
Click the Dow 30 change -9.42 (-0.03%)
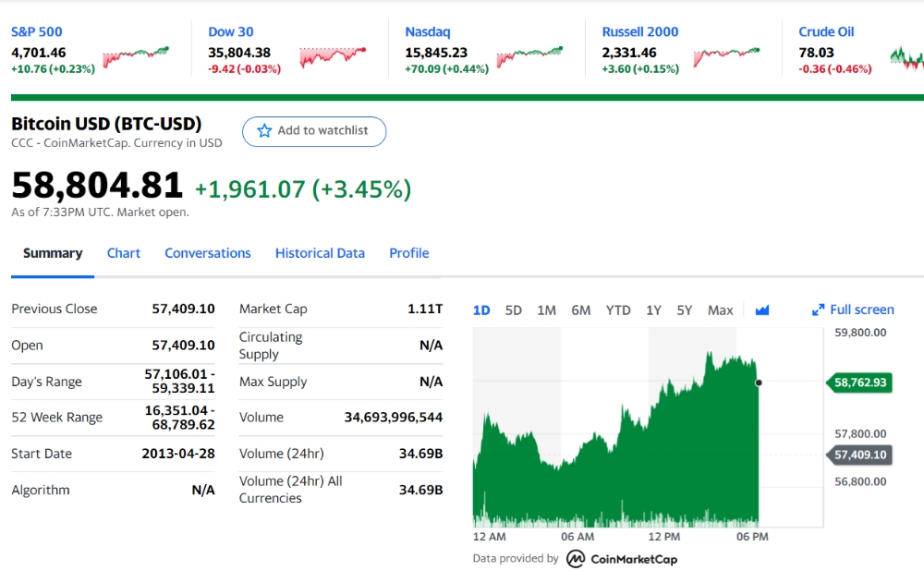pos(244,69)
